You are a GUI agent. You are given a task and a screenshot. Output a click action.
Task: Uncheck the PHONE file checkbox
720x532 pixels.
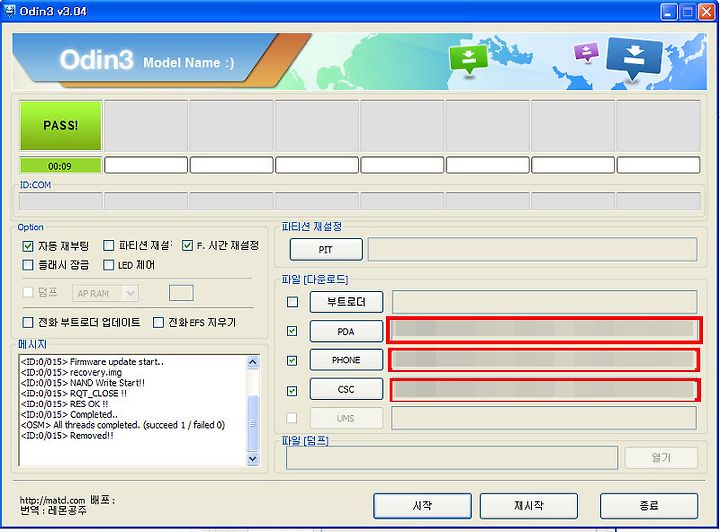pos(292,361)
